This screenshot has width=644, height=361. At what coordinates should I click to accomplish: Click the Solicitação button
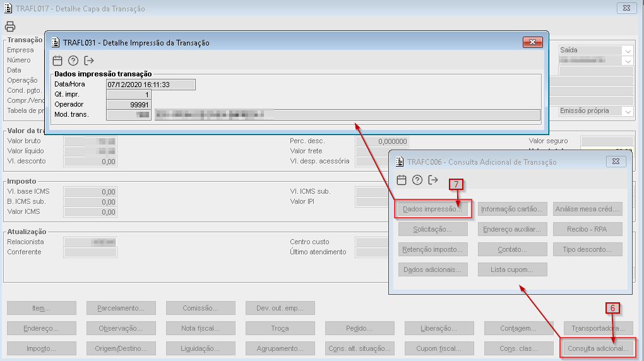(433, 229)
